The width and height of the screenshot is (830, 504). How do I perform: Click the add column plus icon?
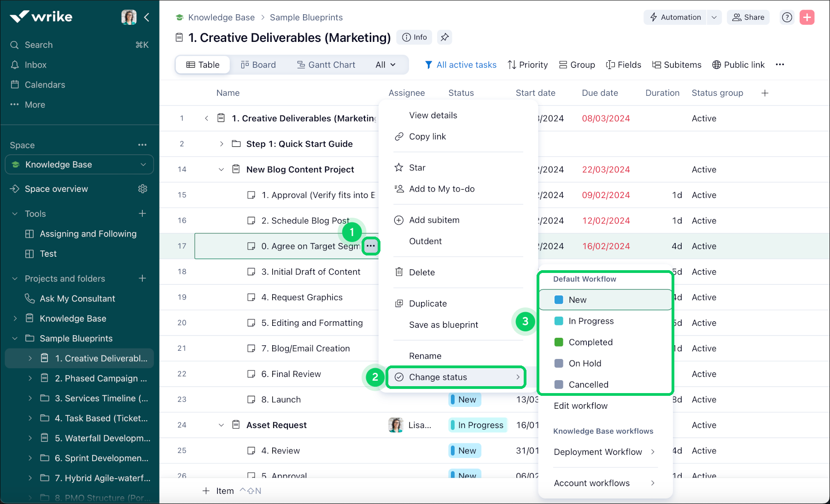pyautogui.click(x=765, y=93)
